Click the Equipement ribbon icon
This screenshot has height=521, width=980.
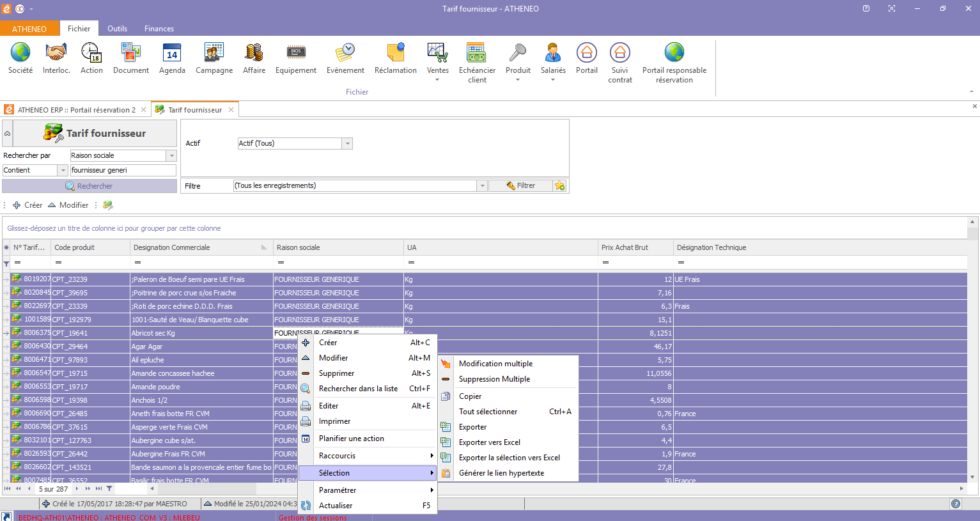point(295,53)
